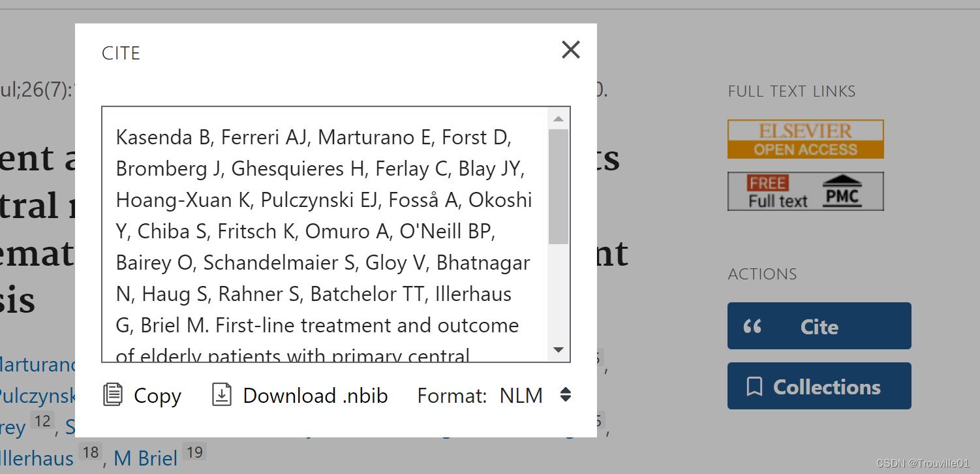Add article to Collections
This screenshot has height=474, width=980.
[819, 386]
